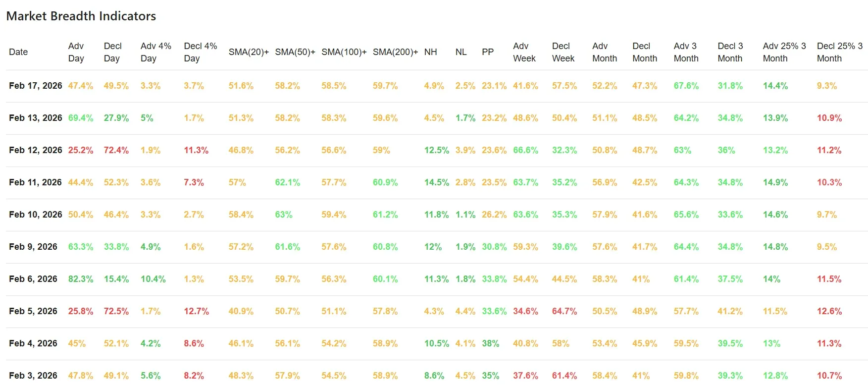Screen dimensions: 868x389
Task: Select the Feb 17, 2026 row date
Action: (36, 86)
